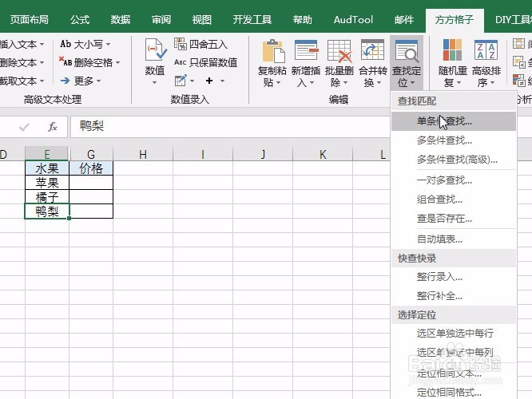This screenshot has width=532, height=399.
Task: Select column I header
Action: 203,154
